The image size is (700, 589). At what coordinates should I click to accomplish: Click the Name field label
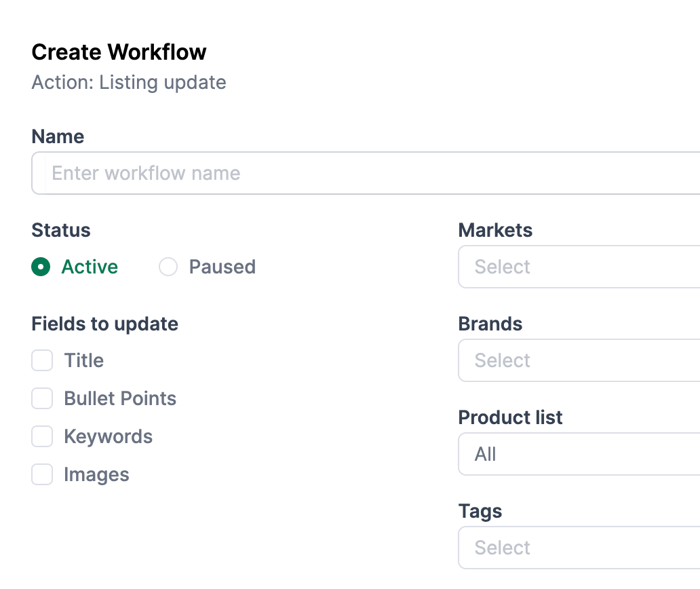[58, 136]
